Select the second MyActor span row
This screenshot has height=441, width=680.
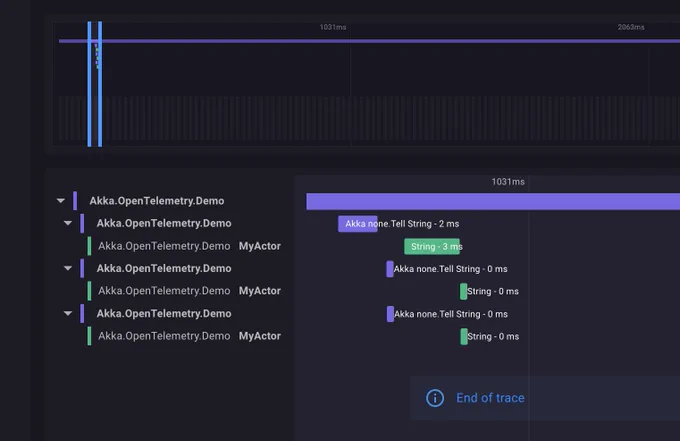click(189, 291)
